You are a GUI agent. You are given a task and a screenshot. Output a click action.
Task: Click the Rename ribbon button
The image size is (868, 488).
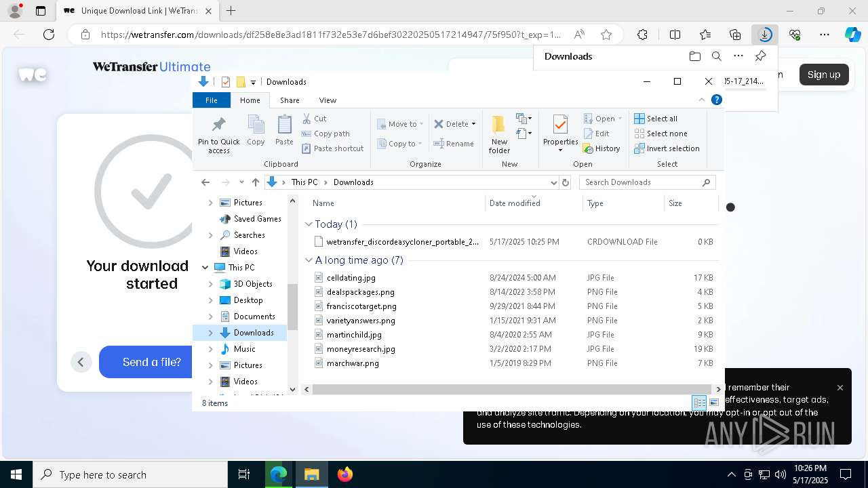(454, 144)
